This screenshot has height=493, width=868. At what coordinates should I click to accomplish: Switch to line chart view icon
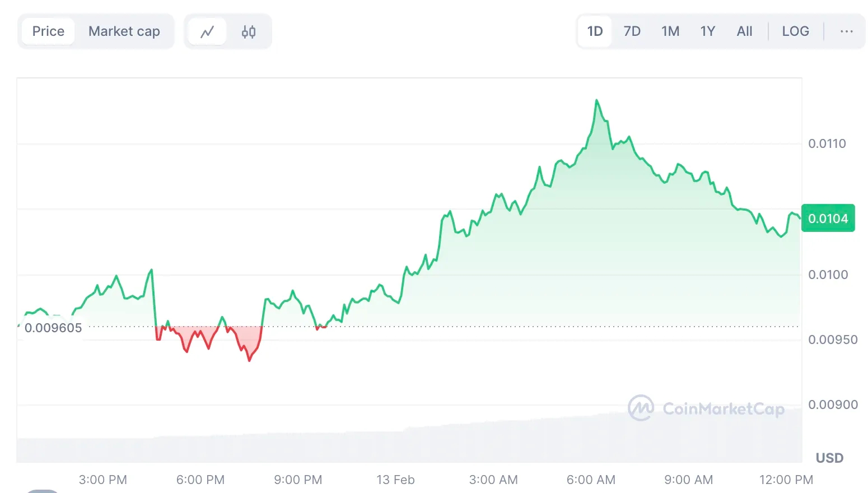coord(207,31)
